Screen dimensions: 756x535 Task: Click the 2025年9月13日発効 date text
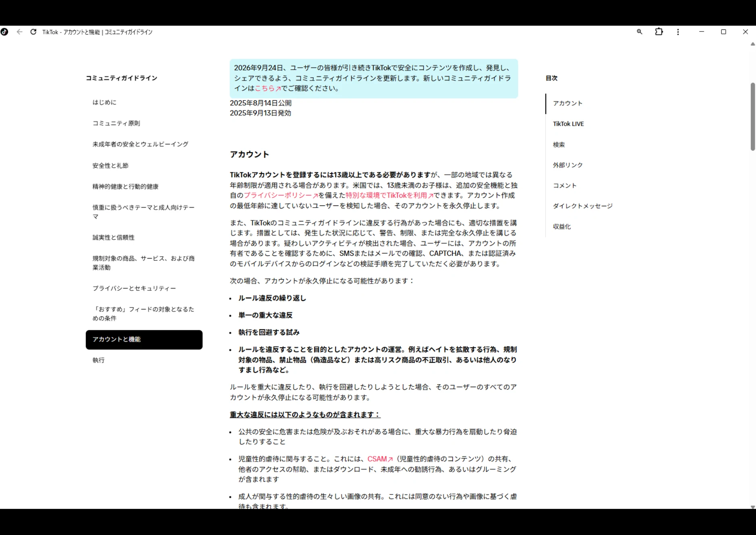tap(260, 113)
